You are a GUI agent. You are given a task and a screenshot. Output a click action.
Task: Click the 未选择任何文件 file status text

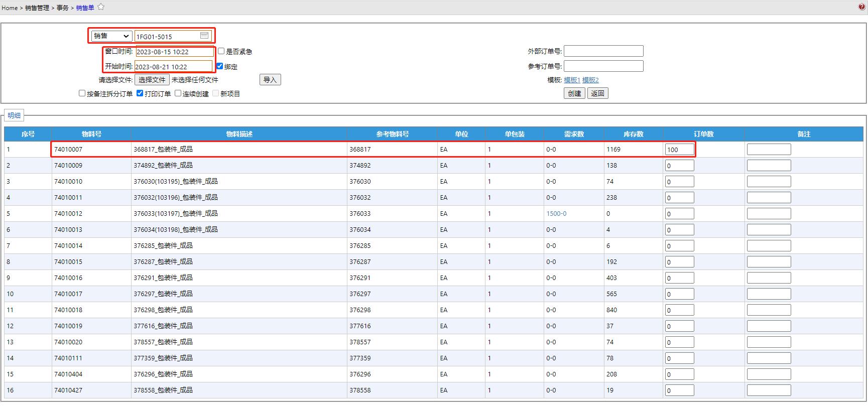coord(195,80)
